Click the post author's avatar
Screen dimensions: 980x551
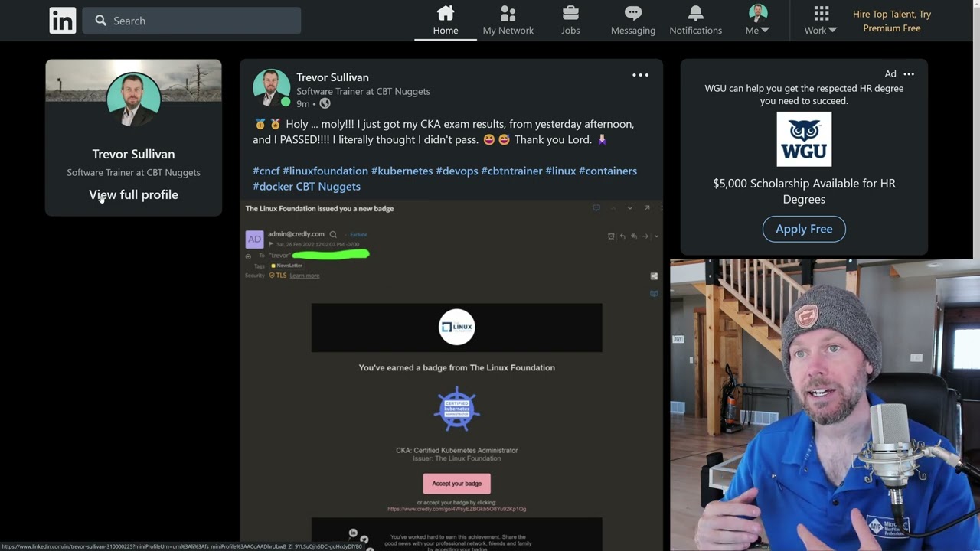272,88
